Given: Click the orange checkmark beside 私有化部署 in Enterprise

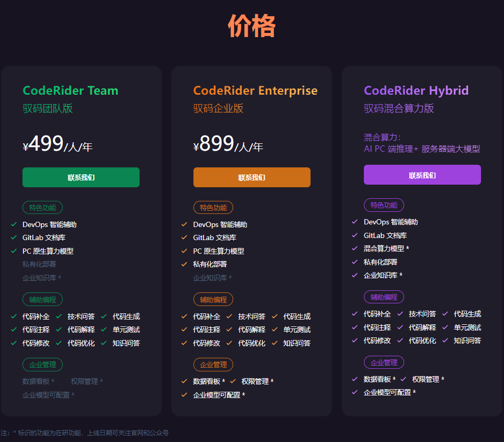Looking at the screenshot, I should [184, 264].
